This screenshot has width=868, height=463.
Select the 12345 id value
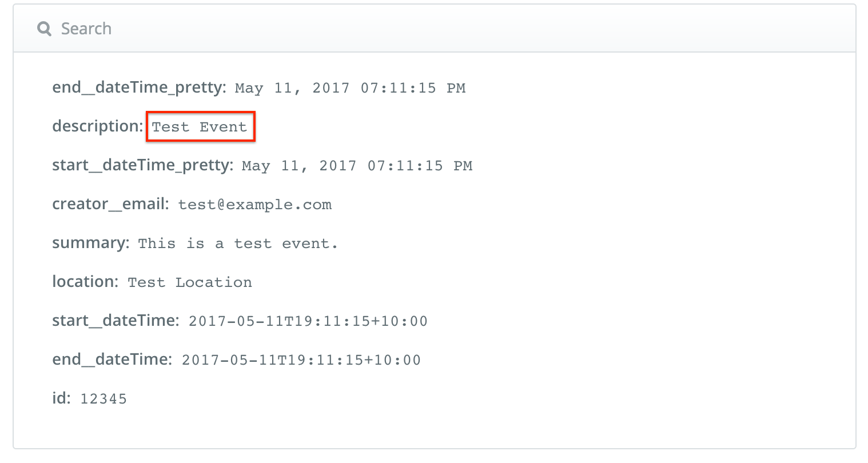(103, 399)
